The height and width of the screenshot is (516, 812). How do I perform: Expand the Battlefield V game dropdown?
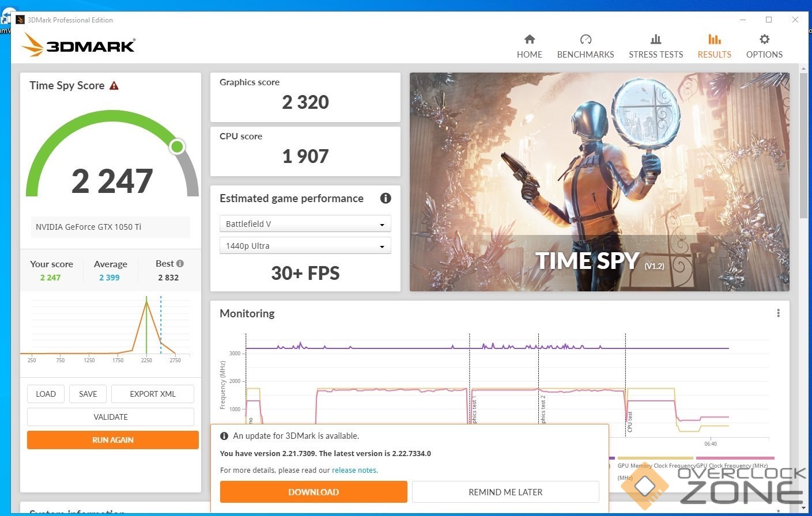click(x=305, y=224)
